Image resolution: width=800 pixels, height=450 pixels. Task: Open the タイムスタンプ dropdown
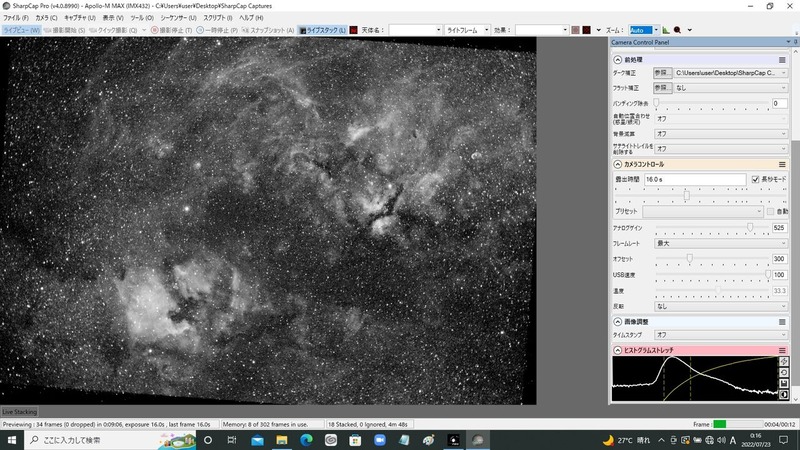click(720, 335)
